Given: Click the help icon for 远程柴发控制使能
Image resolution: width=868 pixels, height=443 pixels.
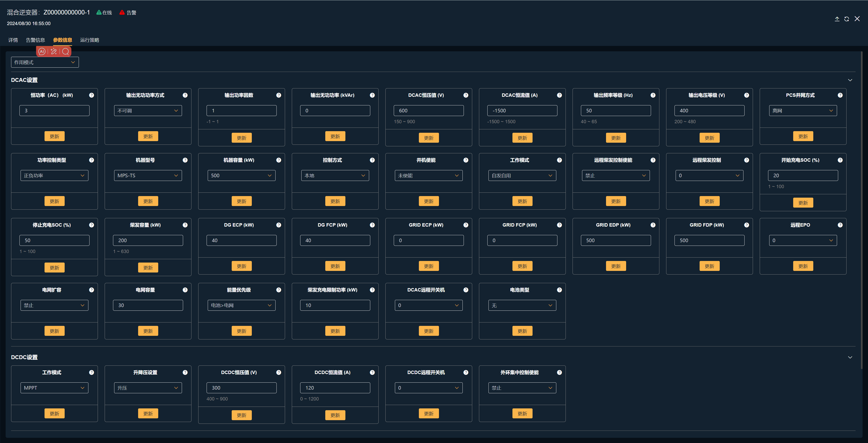Looking at the screenshot, I should [653, 160].
